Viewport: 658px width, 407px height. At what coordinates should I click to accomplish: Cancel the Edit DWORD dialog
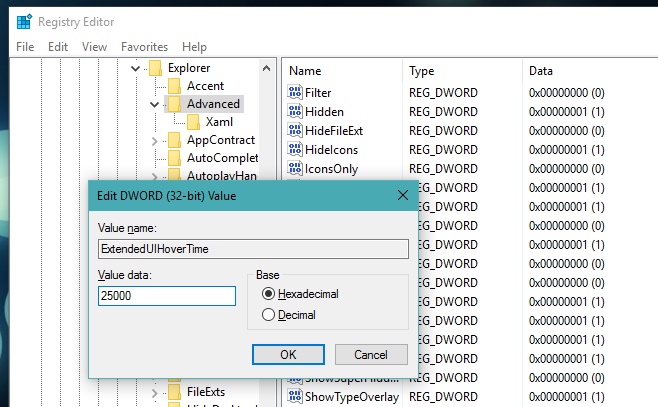(x=371, y=355)
